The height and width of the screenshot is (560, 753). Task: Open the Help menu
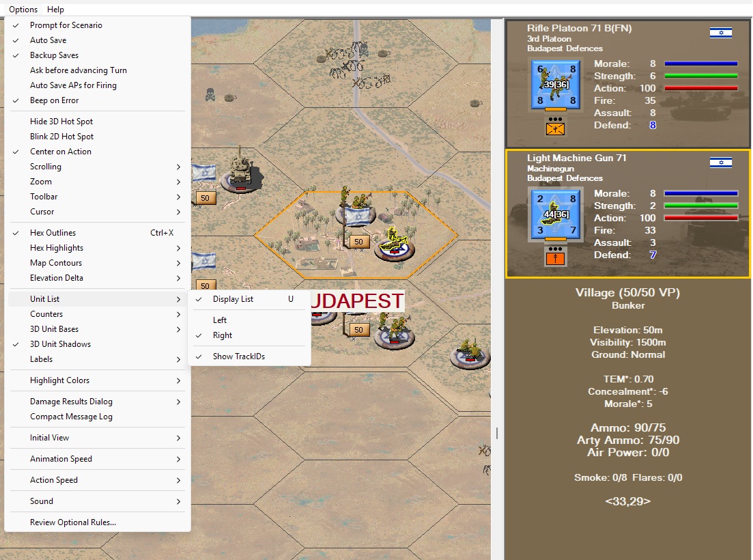point(55,9)
